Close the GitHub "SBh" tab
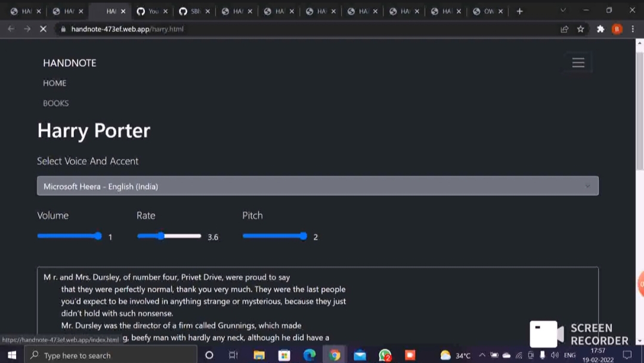The height and width of the screenshot is (363, 644). [208, 11]
